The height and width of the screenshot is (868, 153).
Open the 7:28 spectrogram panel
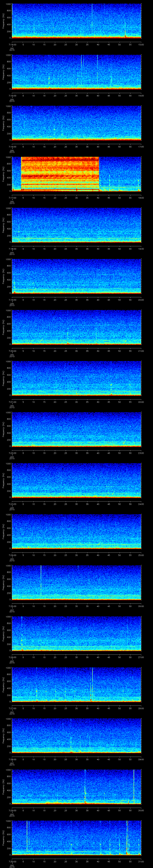point(76,736)
